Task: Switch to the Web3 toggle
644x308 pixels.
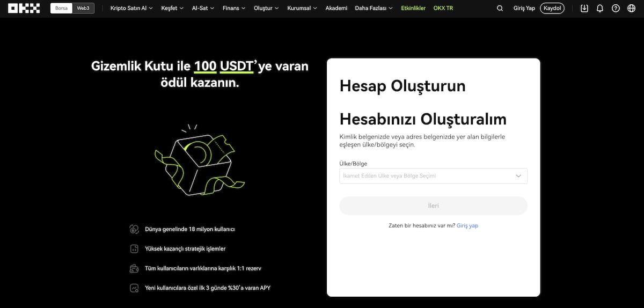Action: pos(83,8)
